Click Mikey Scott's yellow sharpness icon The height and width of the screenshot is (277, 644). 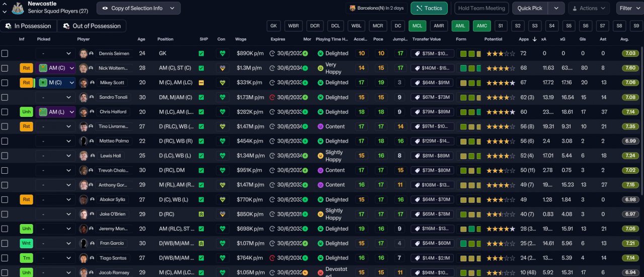point(201,83)
